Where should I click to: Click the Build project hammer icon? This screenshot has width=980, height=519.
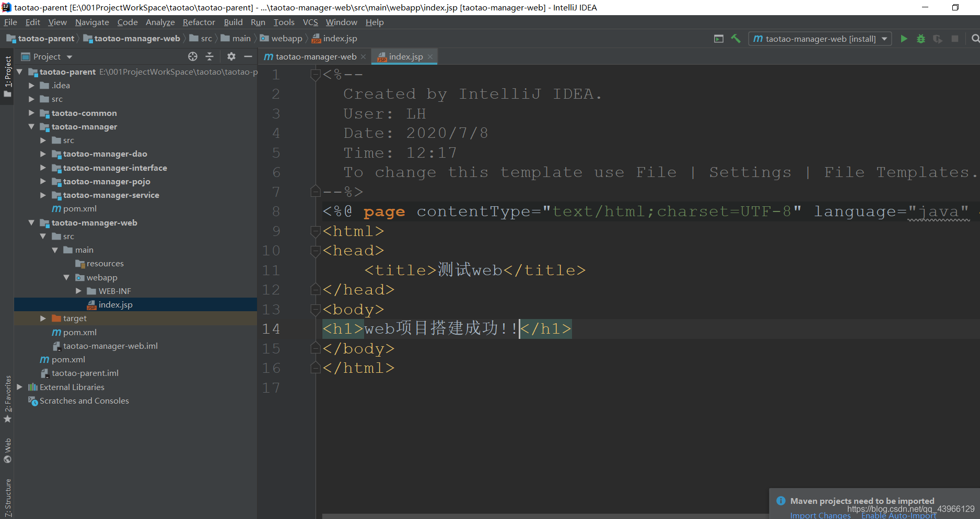click(x=736, y=39)
